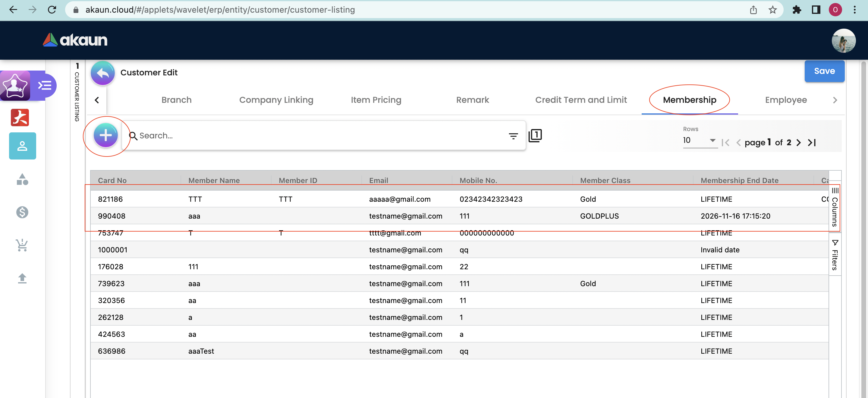Switch to the Credit Term and Limit tab

click(x=580, y=100)
